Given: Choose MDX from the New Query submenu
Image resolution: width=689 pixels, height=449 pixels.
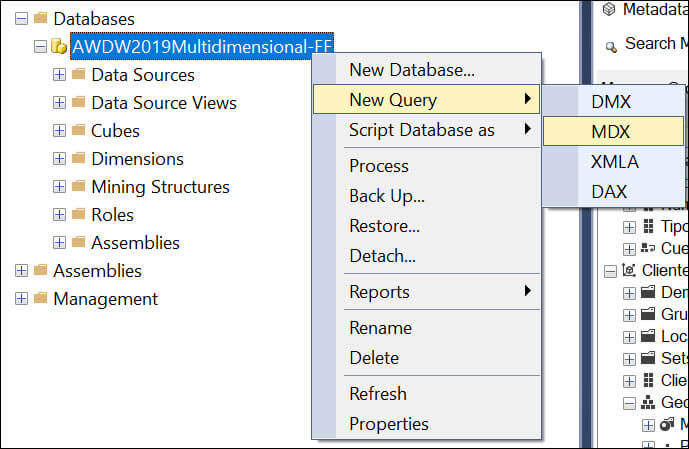Looking at the screenshot, I should click(x=612, y=131).
